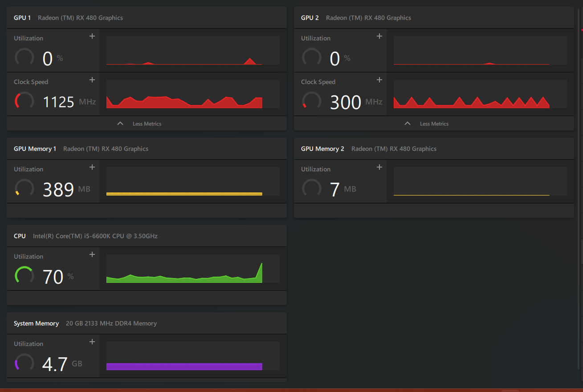Click the "GPU Memory 2" panel title

[x=322, y=149]
